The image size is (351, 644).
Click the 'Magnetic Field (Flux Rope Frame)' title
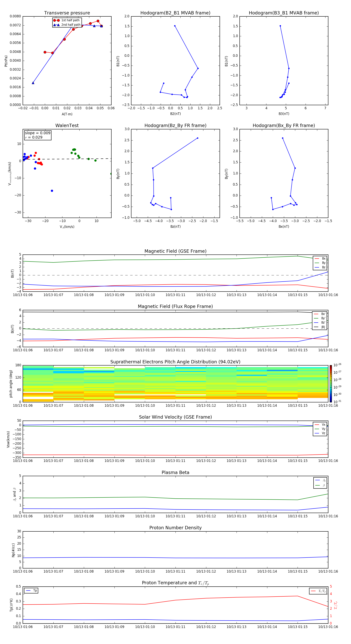point(175,307)
